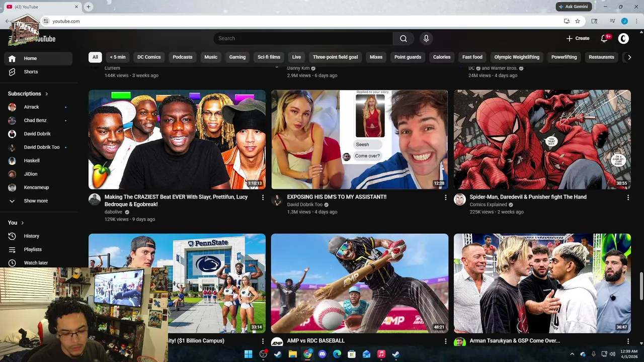Select the Olympic Weightlifting chip
The height and width of the screenshot is (362, 644).
pos(517,57)
